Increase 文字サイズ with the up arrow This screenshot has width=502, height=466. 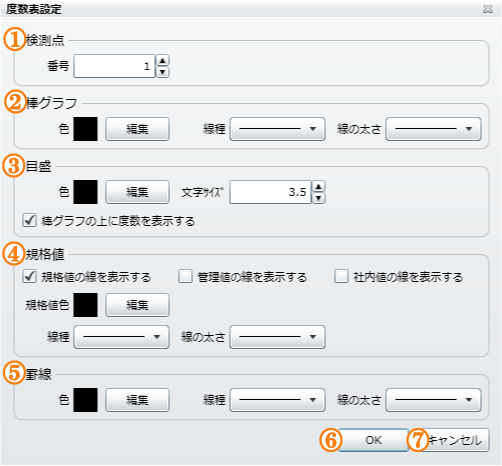[x=319, y=187]
